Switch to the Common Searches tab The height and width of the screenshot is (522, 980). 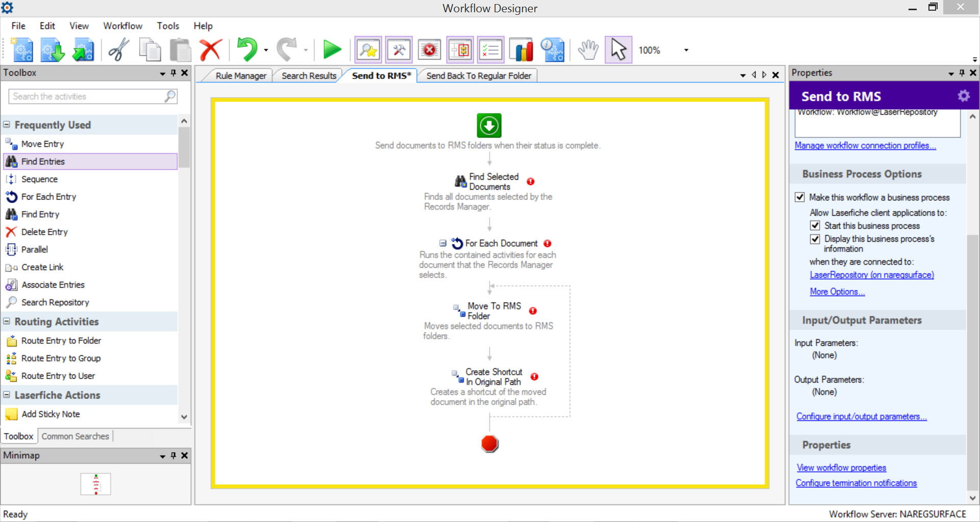(76, 436)
